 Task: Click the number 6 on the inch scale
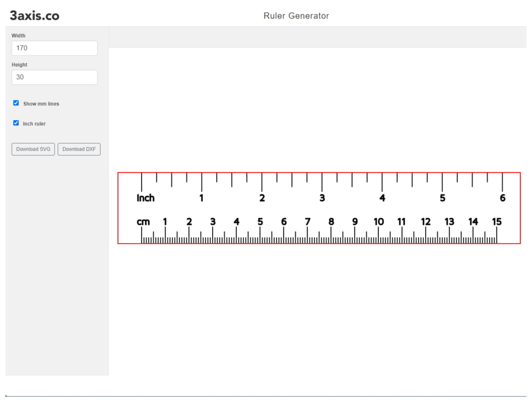tap(502, 198)
